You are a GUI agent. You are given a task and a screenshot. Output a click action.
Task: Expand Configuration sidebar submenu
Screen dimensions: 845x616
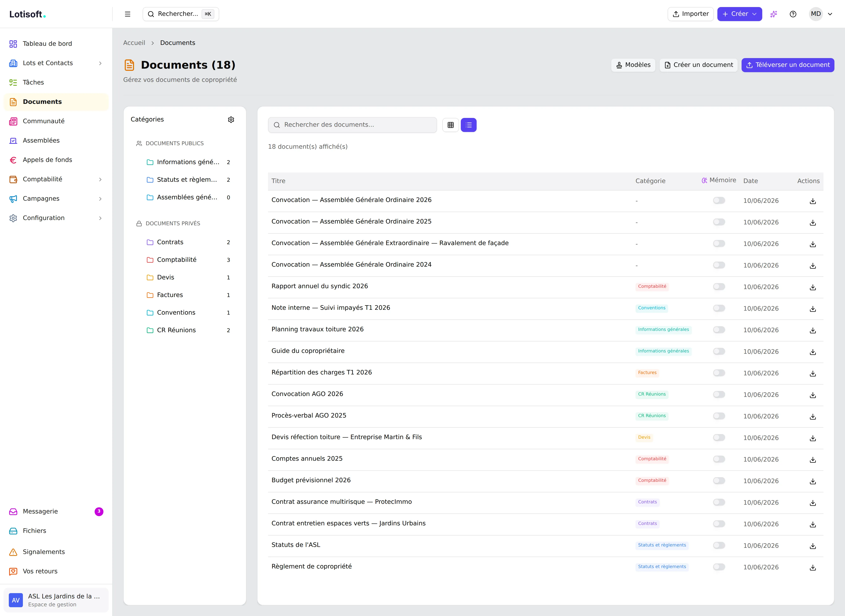tap(100, 218)
